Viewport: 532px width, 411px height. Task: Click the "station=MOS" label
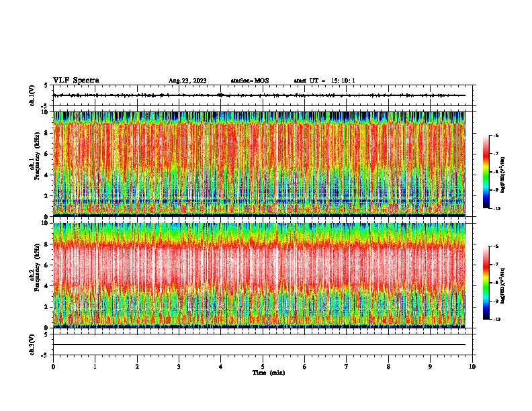250,81
